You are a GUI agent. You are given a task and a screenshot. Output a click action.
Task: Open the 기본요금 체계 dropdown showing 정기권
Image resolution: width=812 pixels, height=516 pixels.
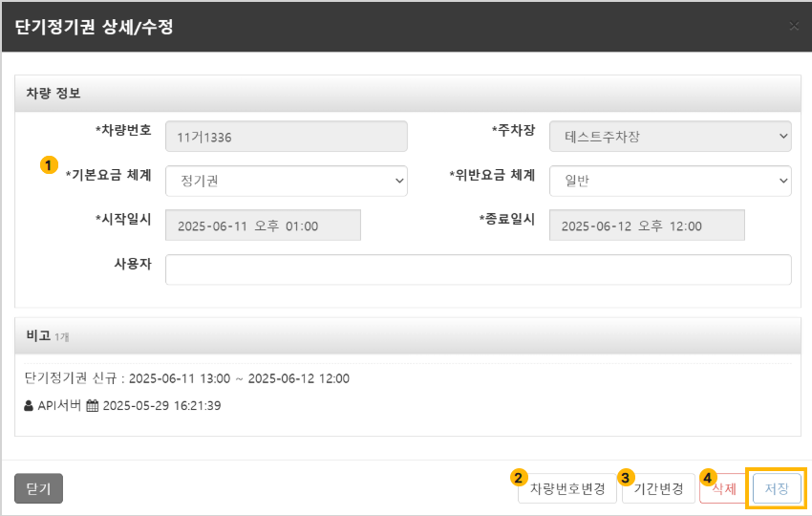287,181
